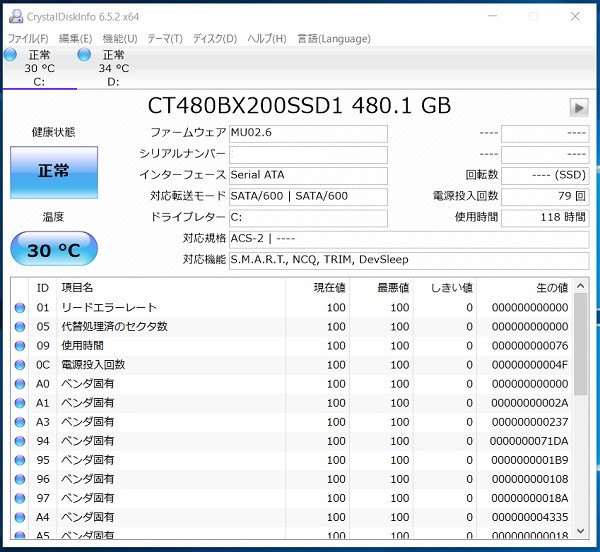Image resolution: width=600 pixels, height=552 pixels.
Task: Click the blue status orb for drive D:
Action: 84,55
